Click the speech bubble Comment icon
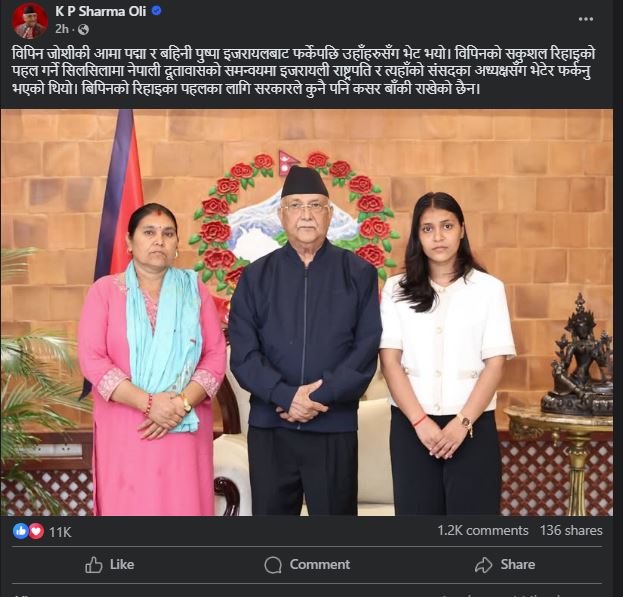 point(273,565)
